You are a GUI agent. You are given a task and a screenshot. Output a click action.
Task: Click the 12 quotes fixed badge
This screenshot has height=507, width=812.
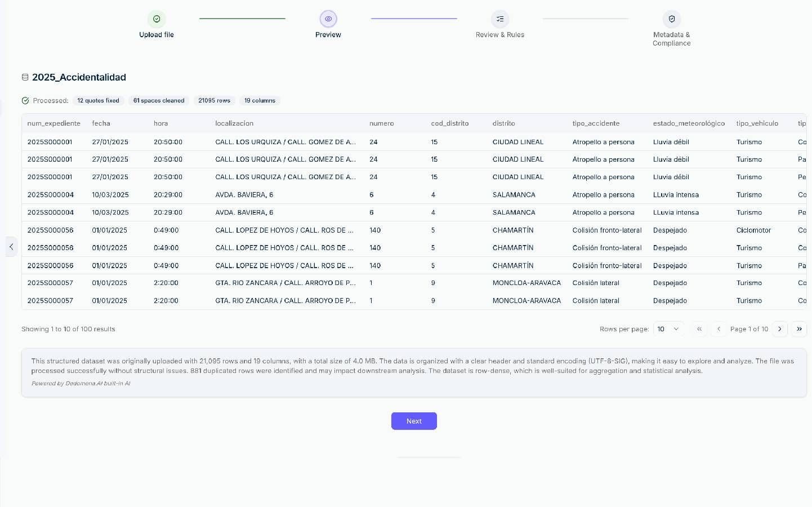coord(98,101)
